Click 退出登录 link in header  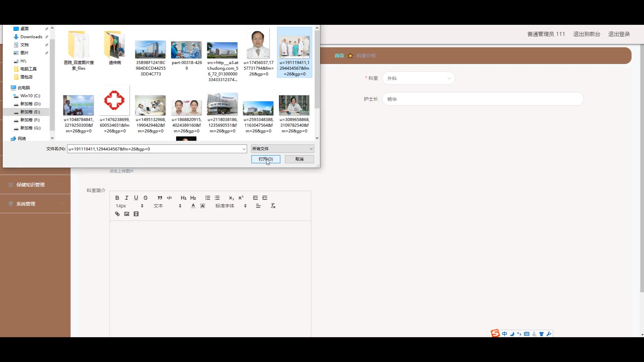point(619,34)
